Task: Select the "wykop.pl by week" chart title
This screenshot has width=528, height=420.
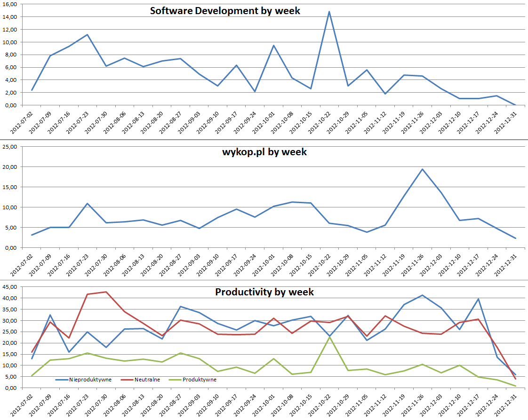Action: tap(264, 151)
